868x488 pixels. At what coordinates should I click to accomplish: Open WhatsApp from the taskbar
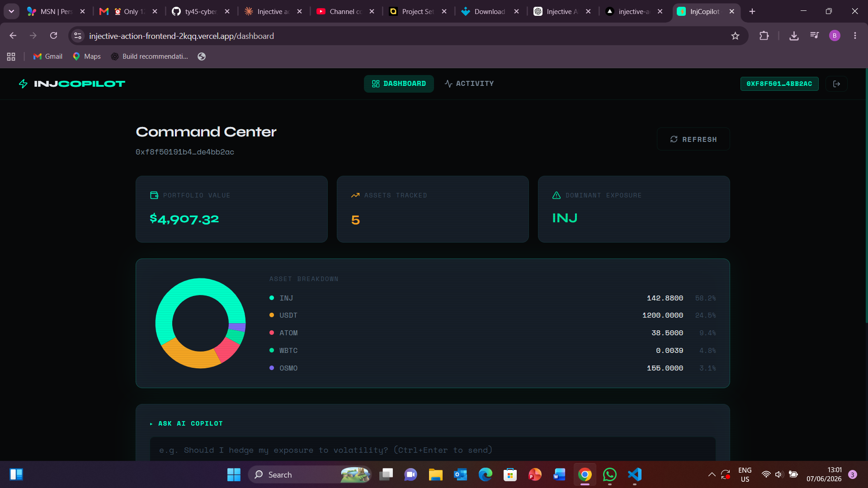click(609, 474)
